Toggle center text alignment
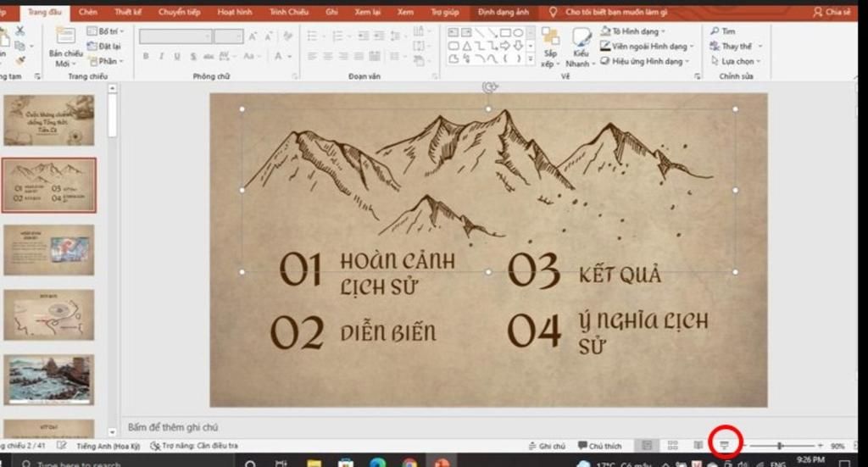This screenshot has width=868, height=467. (328, 56)
